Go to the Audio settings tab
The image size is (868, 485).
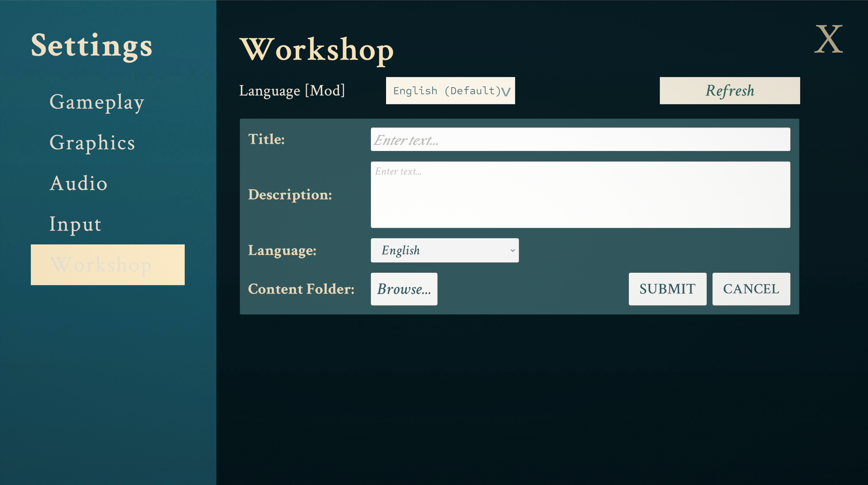(x=78, y=183)
